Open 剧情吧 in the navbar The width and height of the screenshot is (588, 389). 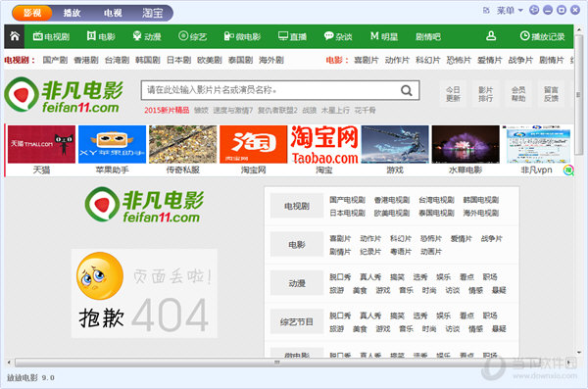point(428,37)
